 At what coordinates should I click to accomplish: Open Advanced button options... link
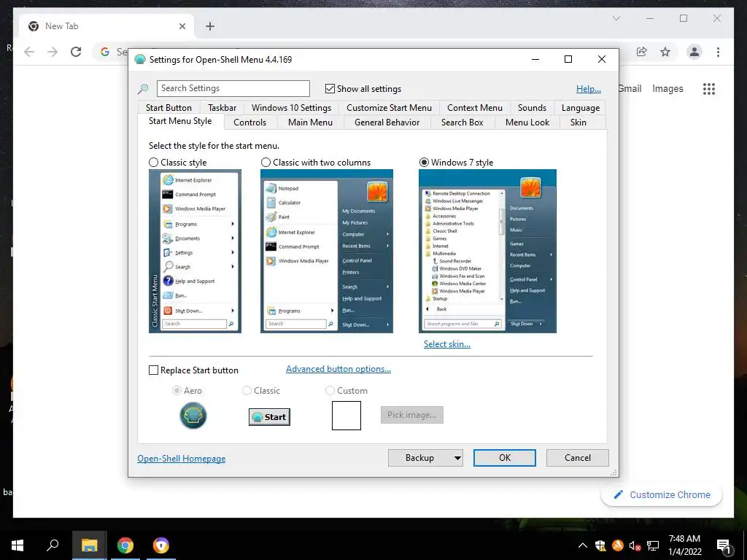pyautogui.click(x=338, y=369)
